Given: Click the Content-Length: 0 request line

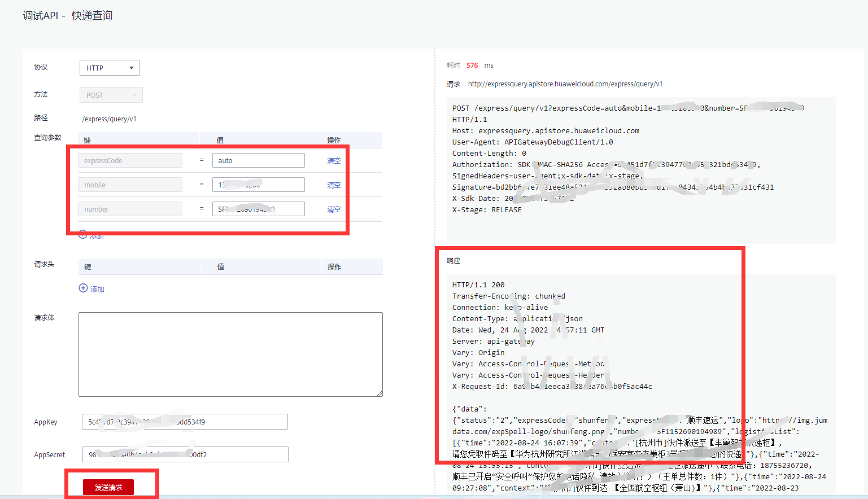Looking at the screenshot, I should pos(489,154).
